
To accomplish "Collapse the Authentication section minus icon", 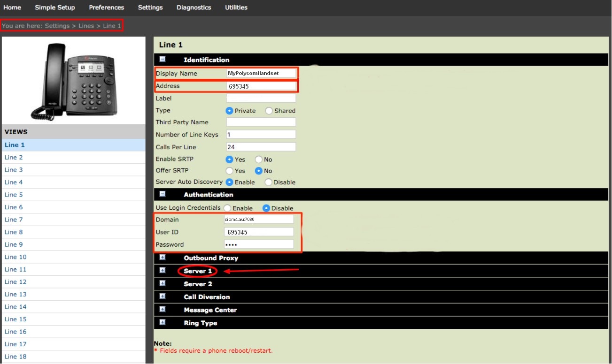I will (x=163, y=194).
